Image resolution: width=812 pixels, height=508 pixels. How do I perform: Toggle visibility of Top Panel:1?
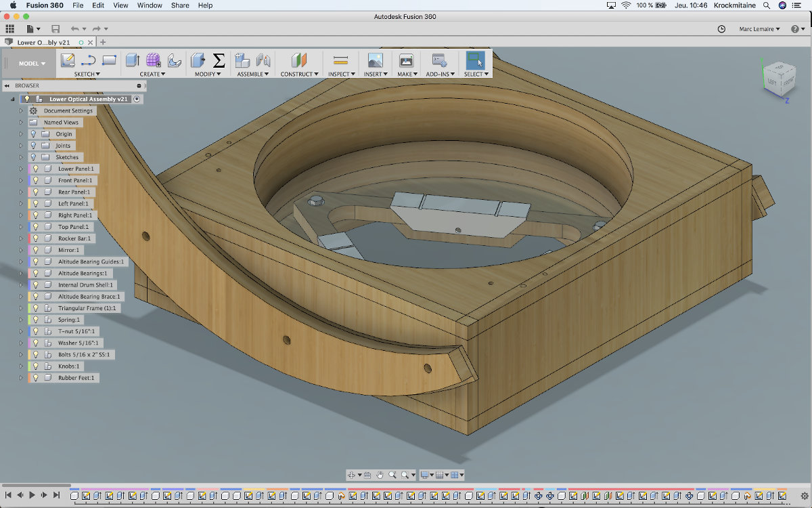tap(37, 227)
